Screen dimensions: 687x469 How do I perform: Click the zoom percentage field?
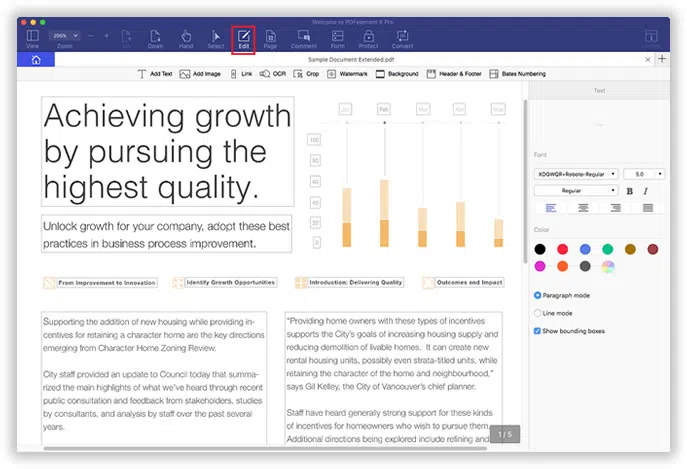point(63,35)
